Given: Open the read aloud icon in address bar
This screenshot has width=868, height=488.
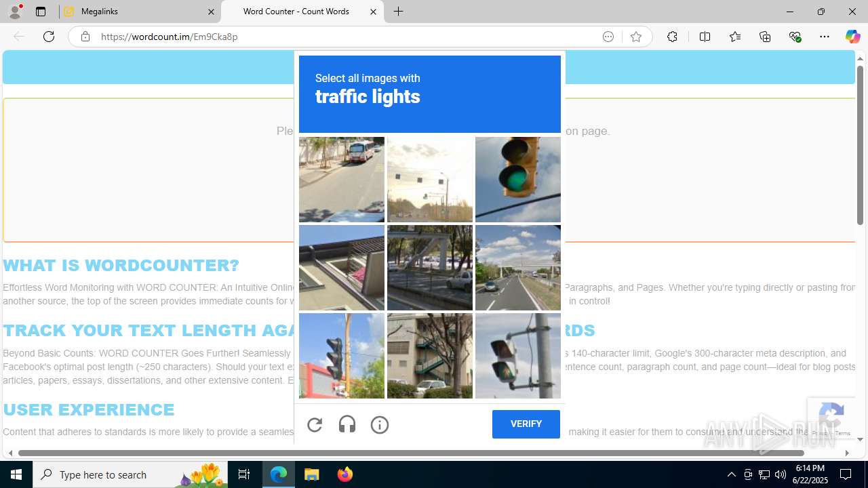Looking at the screenshot, I should coord(608,37).
